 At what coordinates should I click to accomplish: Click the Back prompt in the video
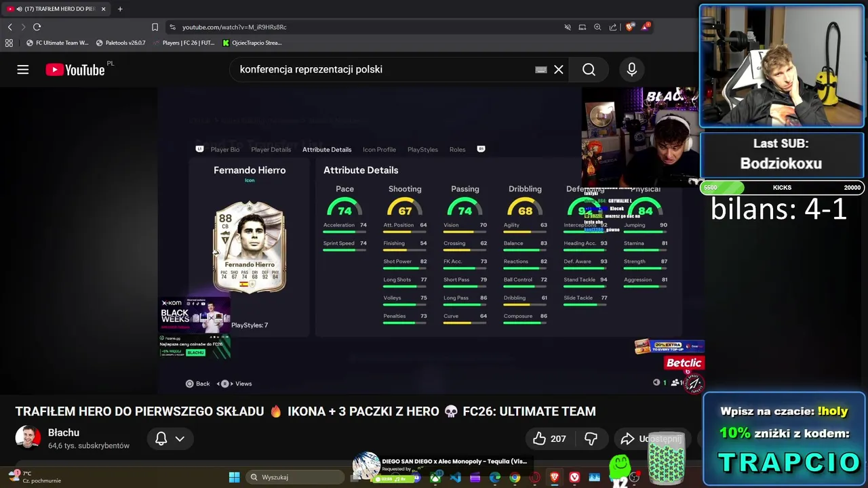pyautogui.click(x=198, y=384)
